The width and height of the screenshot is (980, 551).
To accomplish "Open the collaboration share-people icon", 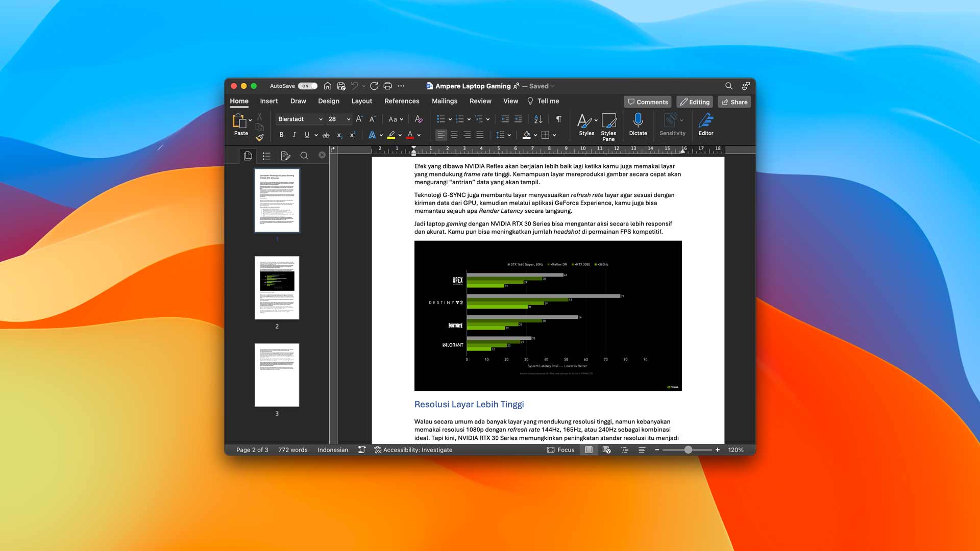I will [746, 86].
